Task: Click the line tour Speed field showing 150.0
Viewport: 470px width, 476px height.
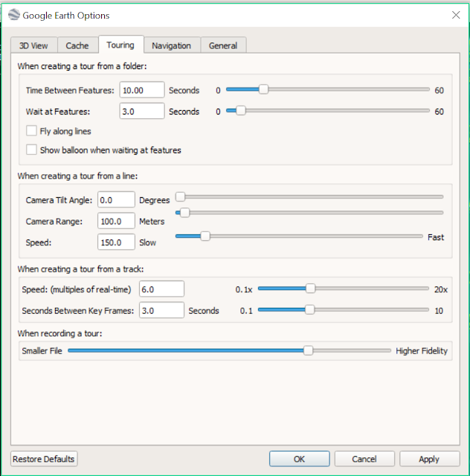Action: pos(116,242)
